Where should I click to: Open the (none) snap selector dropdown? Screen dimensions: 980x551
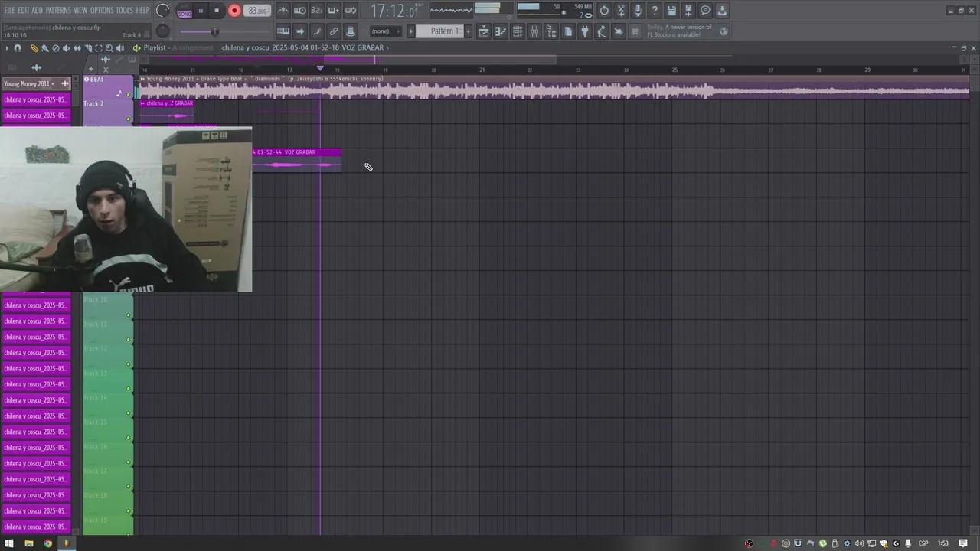point(385,31)
